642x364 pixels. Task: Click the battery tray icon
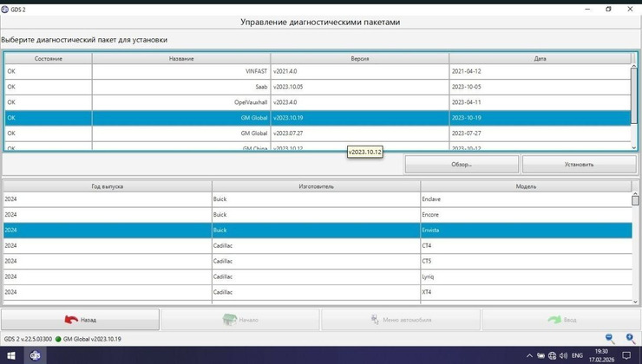tap(540, 355)
